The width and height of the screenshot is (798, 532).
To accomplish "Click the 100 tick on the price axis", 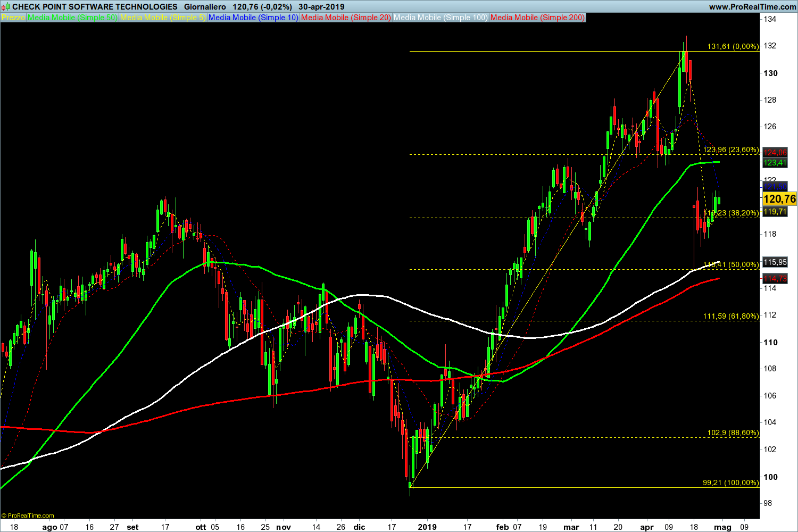I will [770, 477].
